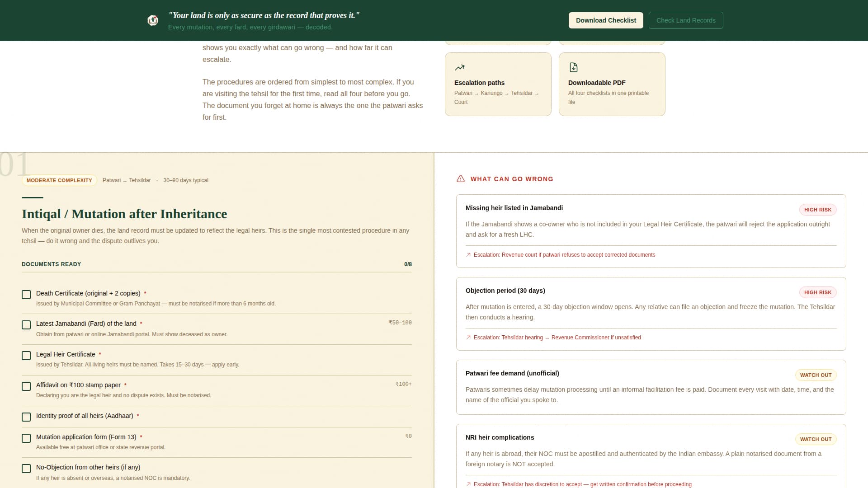Click the ₹50–100 cost for Jamabandi
The width and height of the screenshot is (868, 488).
pyautogui.click(x=400, y=323)
